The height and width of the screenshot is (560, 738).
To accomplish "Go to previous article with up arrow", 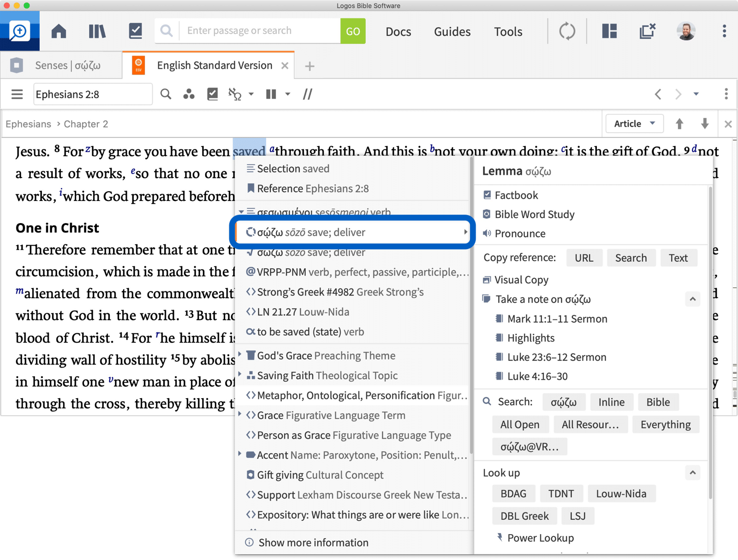I will 679,124.
